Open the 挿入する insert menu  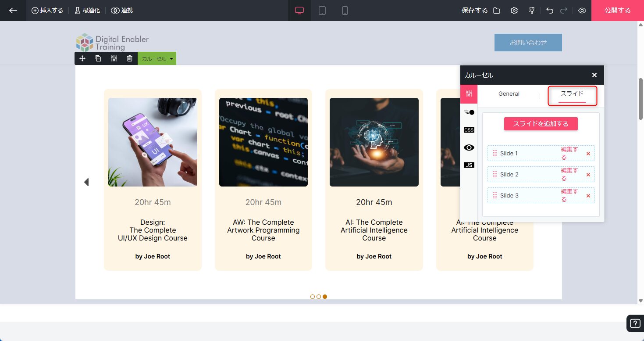[47, 11]
